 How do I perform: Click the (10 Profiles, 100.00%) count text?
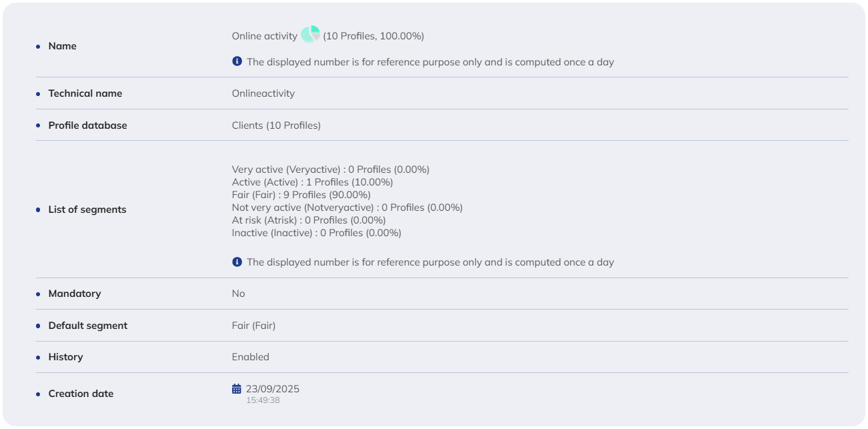point(374,36)
